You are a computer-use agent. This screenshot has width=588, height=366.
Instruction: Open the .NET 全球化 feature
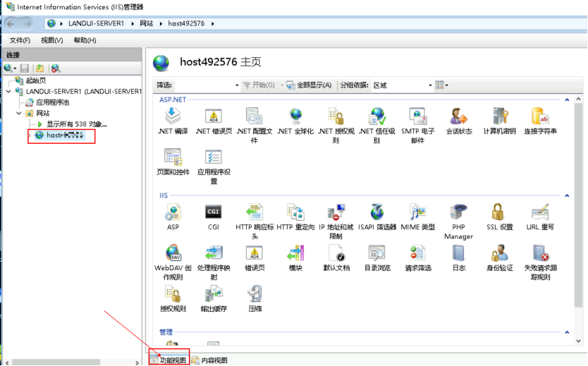click(295, 121)
